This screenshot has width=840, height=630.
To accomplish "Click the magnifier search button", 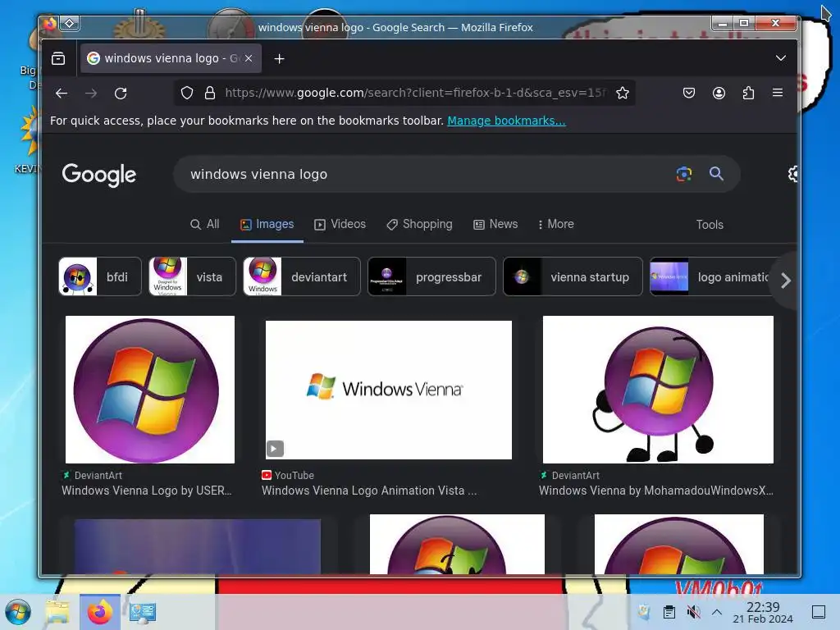I will [716, 174].
